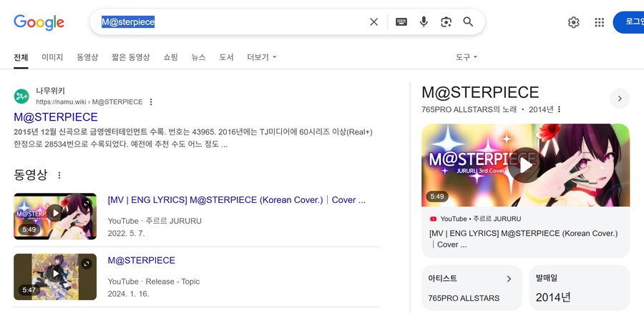This screenshot has width=644, height=313.
Task: Expand the 아티스트 card chevron
Action: click(509, 279)
